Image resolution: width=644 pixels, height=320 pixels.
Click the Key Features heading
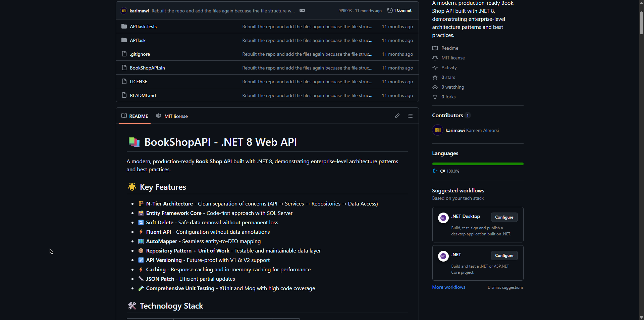[x=163, y=187]
